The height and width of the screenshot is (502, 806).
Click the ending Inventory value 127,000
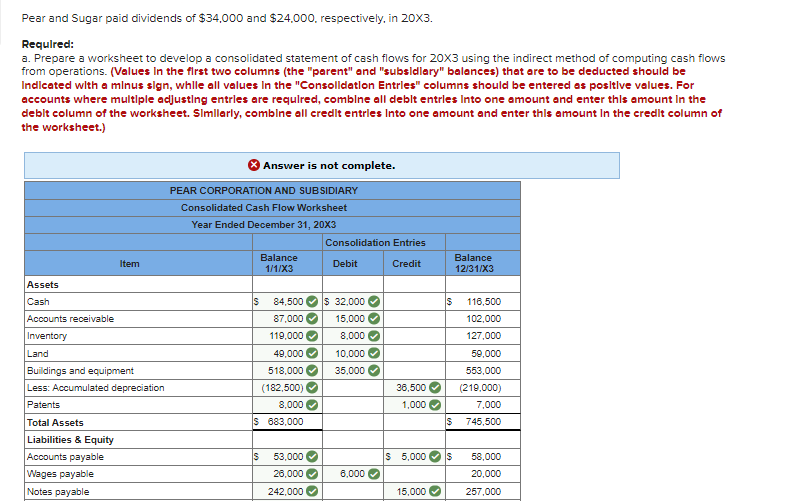coord(484,336)
